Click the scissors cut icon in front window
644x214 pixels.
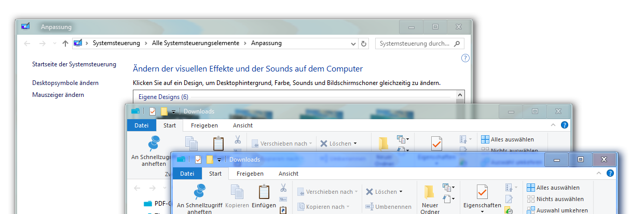tap(283, 188)
